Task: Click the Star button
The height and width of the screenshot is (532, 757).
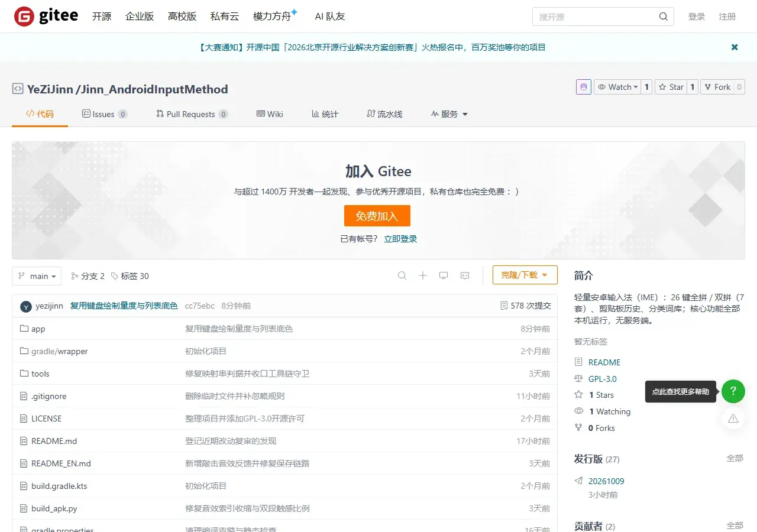Action: [671, 87]
